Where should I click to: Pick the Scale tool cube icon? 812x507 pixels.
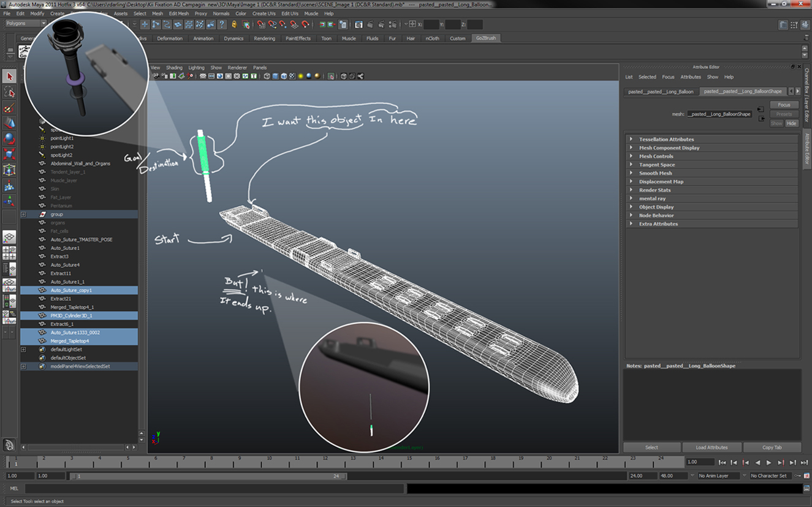(x=9, y=154)
